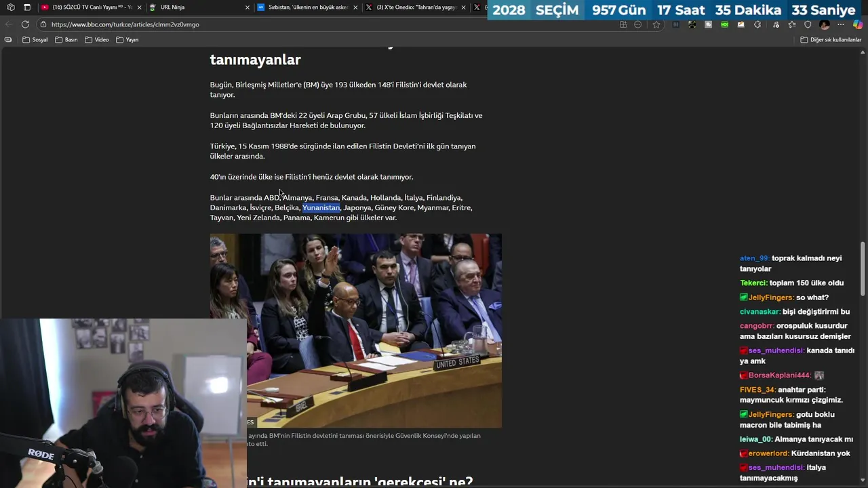View site information lock icon

coord(43,24)
